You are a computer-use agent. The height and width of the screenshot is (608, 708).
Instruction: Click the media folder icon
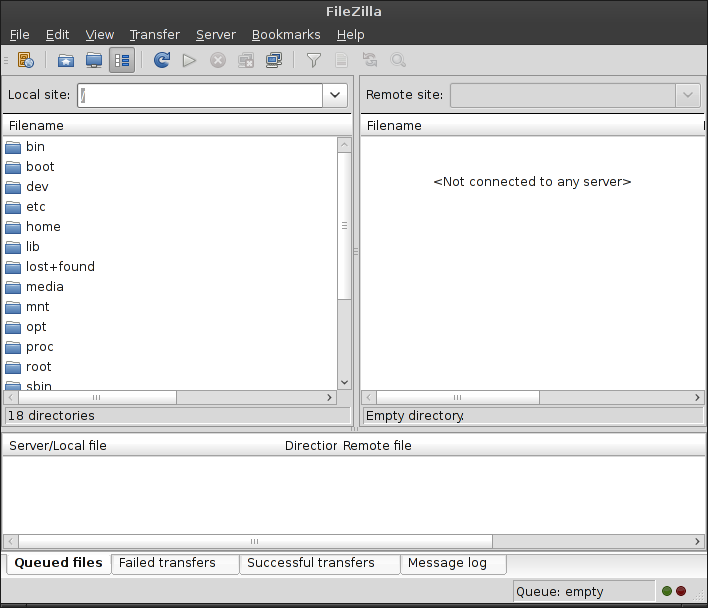pyautogui.click(x=13, y=287)
